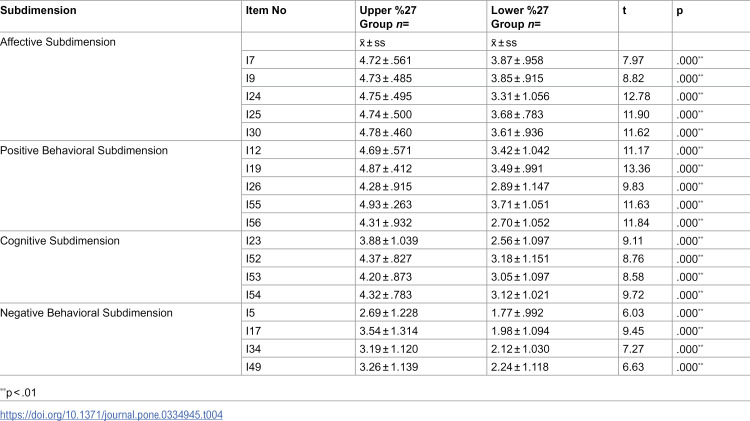Click the p < .01 footnote
Image resolution: width=750 pixels, height=421 pixels.
coord(18,393)
